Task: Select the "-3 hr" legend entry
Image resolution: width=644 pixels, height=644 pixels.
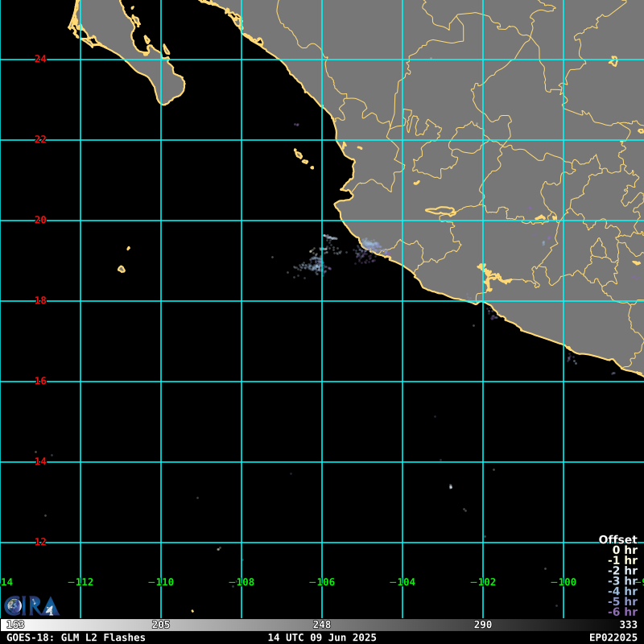Action: (622, 580)
